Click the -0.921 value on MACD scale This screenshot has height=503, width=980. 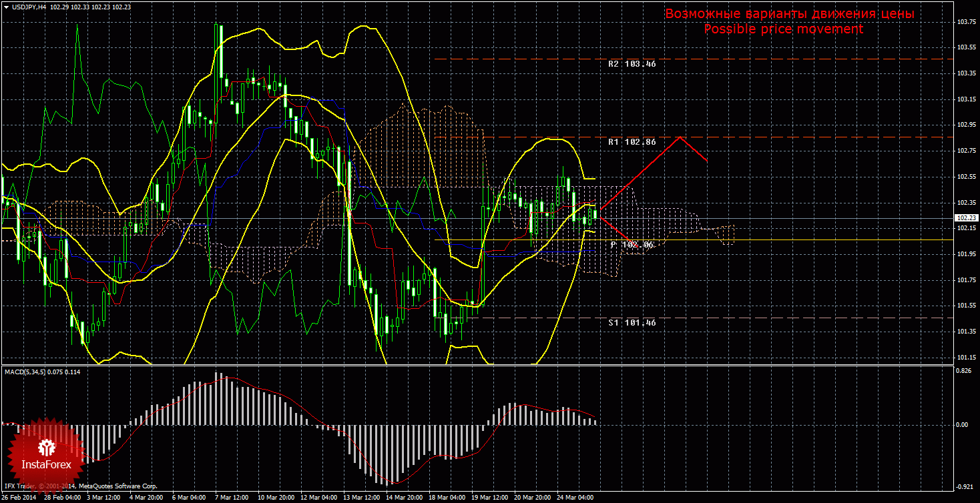(964, 486)
